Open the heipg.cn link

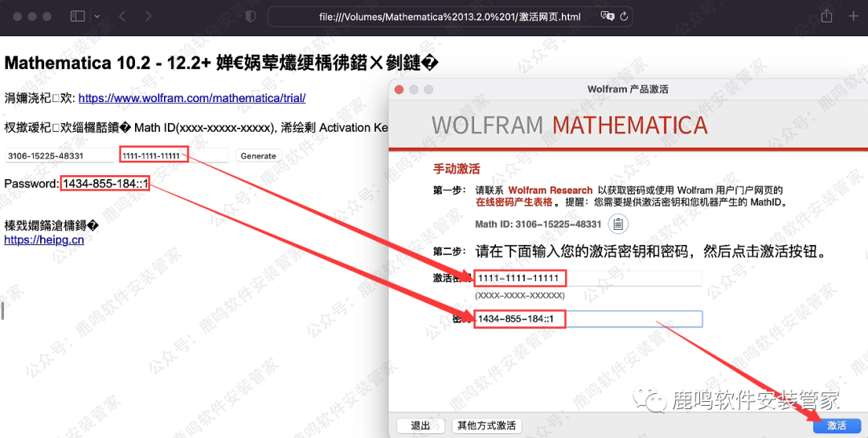(43, 239)
